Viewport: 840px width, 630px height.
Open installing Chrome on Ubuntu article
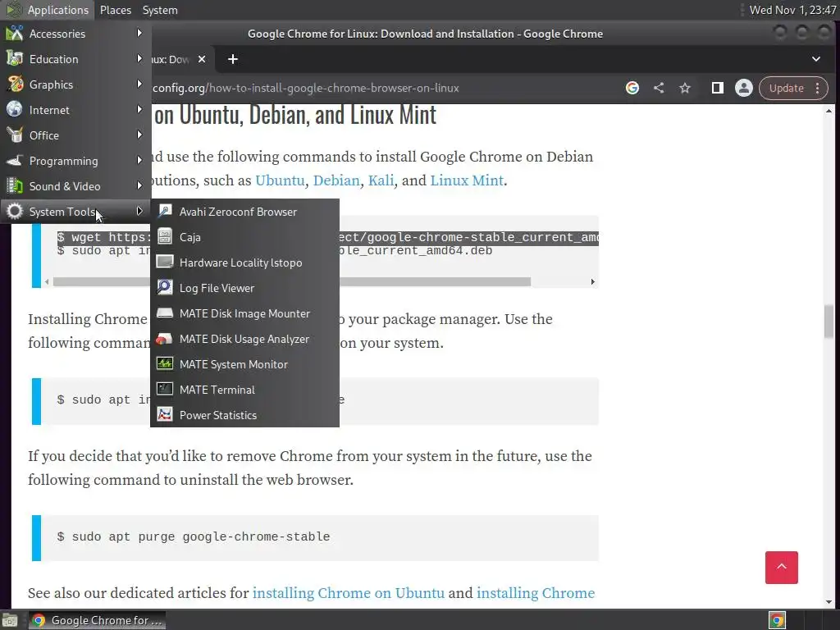(x=348, y=593)
